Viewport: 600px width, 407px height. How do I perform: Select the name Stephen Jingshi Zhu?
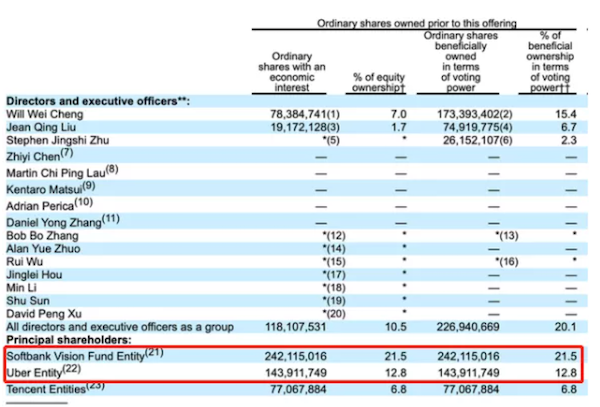tap(57, 140)
